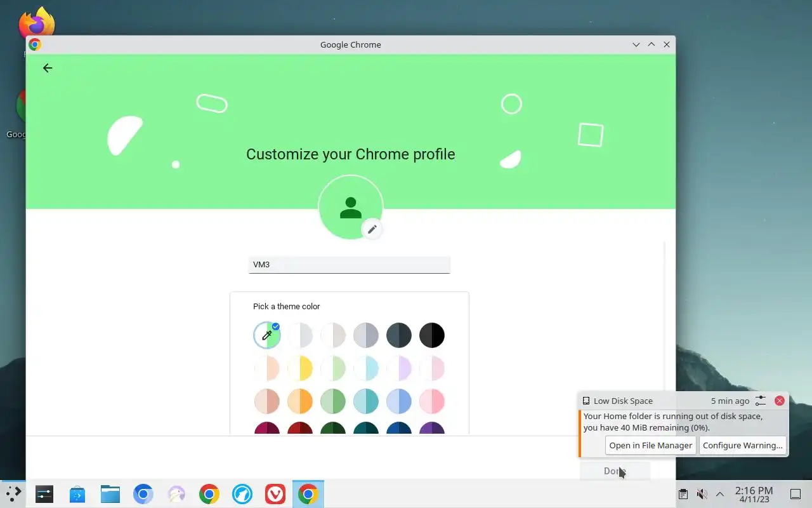The height and width of the screenshot is (508, 812).
Task: Pick the pale peach theme color
Action: [x=267, y=368]
